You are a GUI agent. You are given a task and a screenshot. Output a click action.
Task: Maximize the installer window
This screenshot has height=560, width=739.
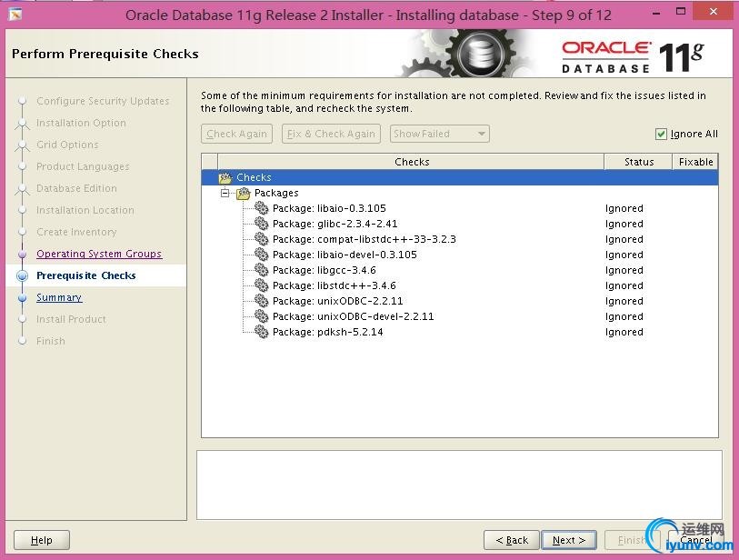pyautogui.click(x=681, y=12)
